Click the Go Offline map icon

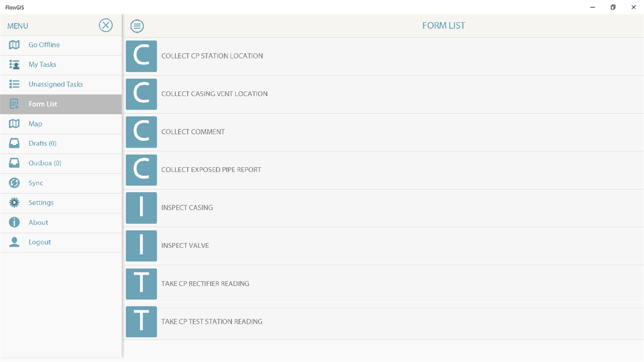click(14, 45)
